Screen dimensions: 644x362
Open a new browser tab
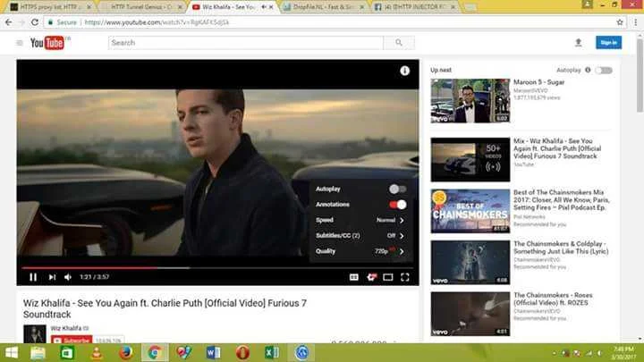(470, 7)
